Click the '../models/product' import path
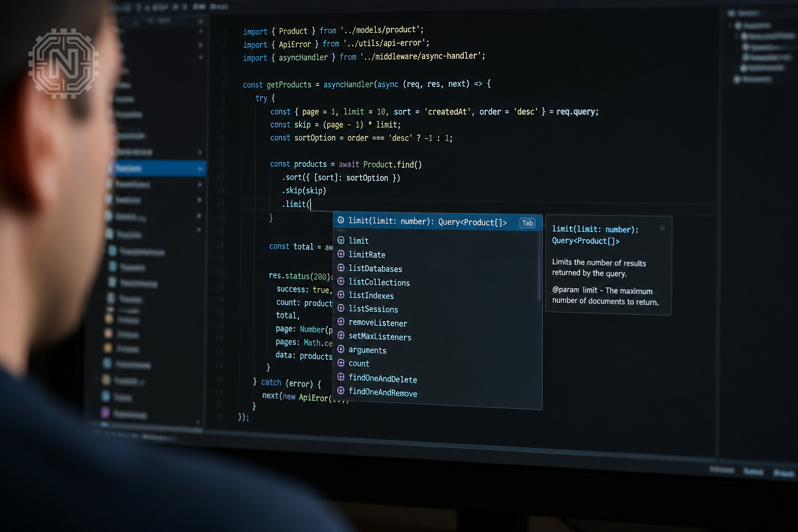 [382, 30]
